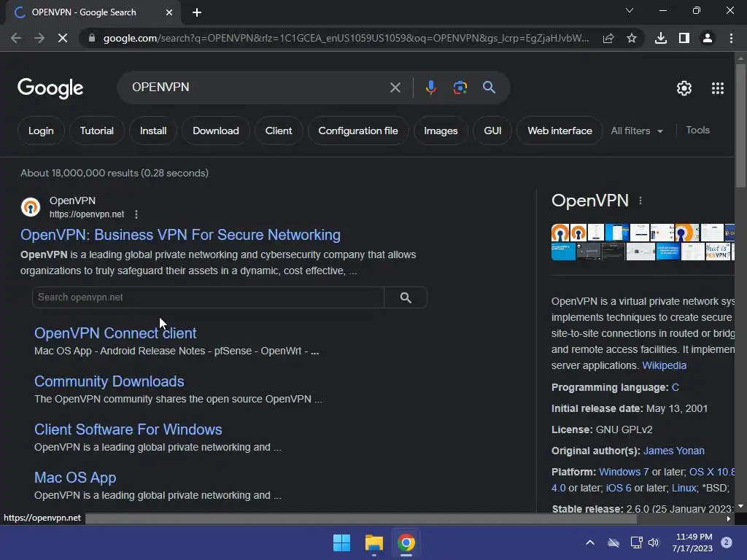This screenshot has height=560, width=747.
Task: Open Google quick settings gear
Action: [684, 88]
